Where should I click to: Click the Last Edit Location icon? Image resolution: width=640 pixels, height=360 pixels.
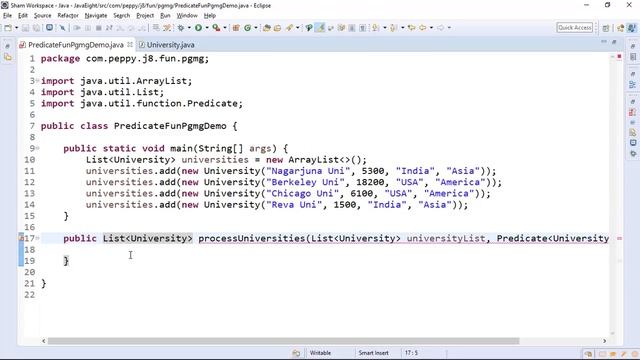pyautogui.click(x=411, y=28)
